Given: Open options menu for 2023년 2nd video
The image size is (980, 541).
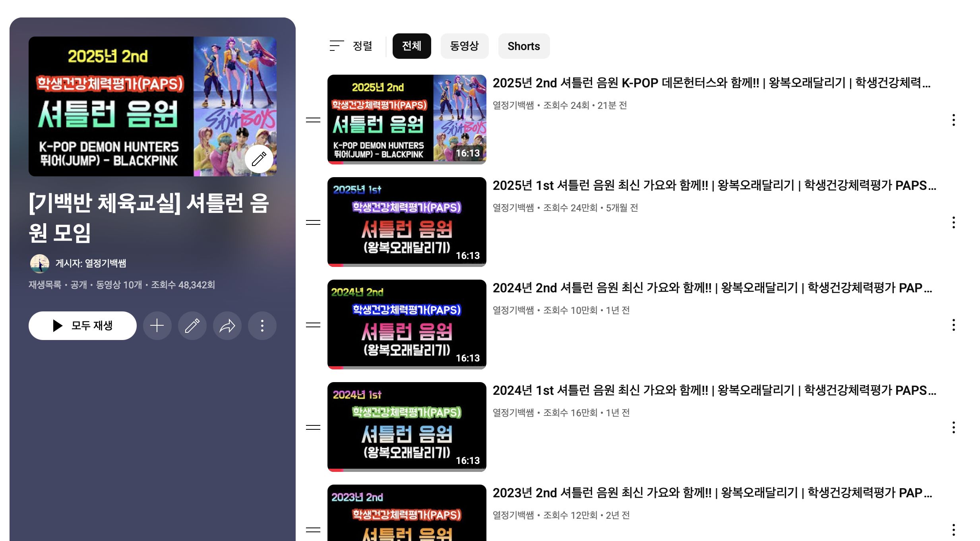Looking at the screenshot, I should (953, 530).
